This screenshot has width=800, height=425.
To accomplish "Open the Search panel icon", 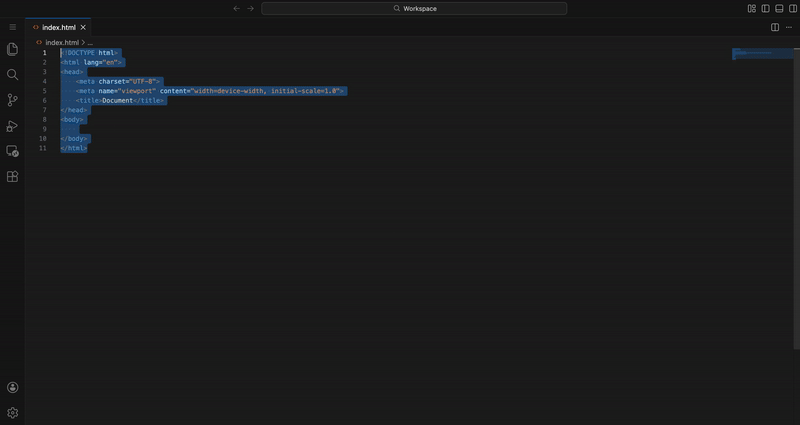I will (12, 74).
